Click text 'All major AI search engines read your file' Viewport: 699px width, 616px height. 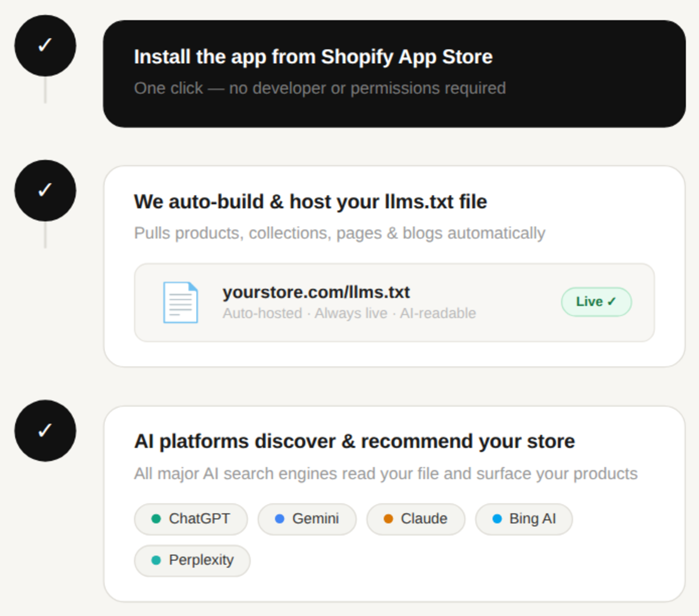[x=287, y=474]
